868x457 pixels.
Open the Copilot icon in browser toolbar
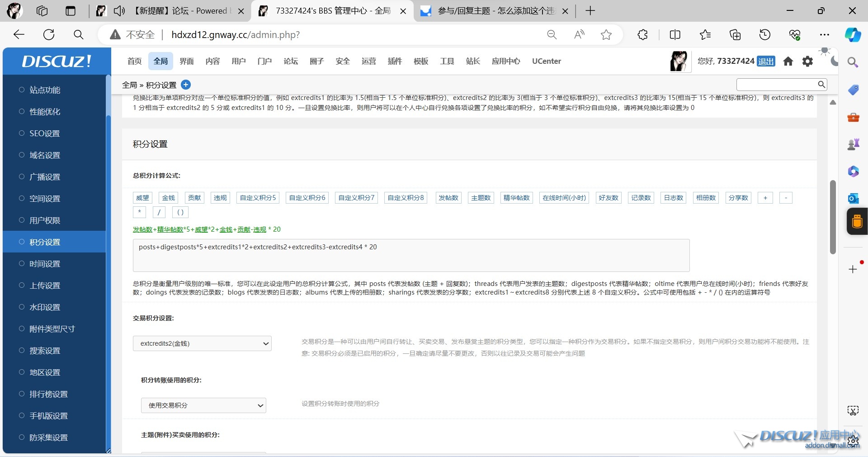pyautogui.click(x=853, y=35)
